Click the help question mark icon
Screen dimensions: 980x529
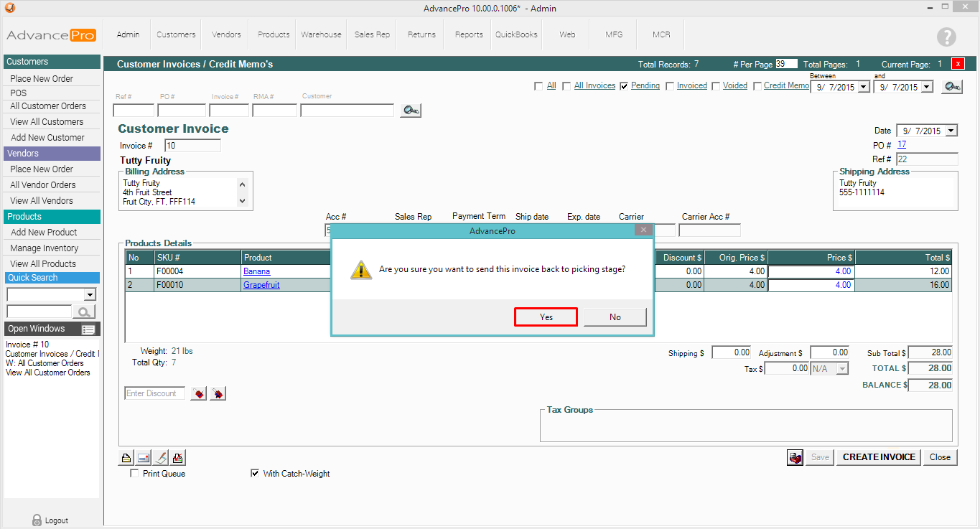tap(946, 37)
